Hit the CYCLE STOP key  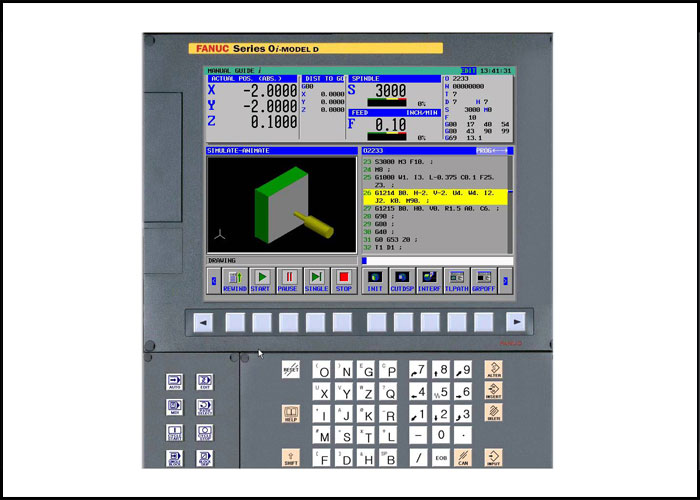(x=204, y=433)
